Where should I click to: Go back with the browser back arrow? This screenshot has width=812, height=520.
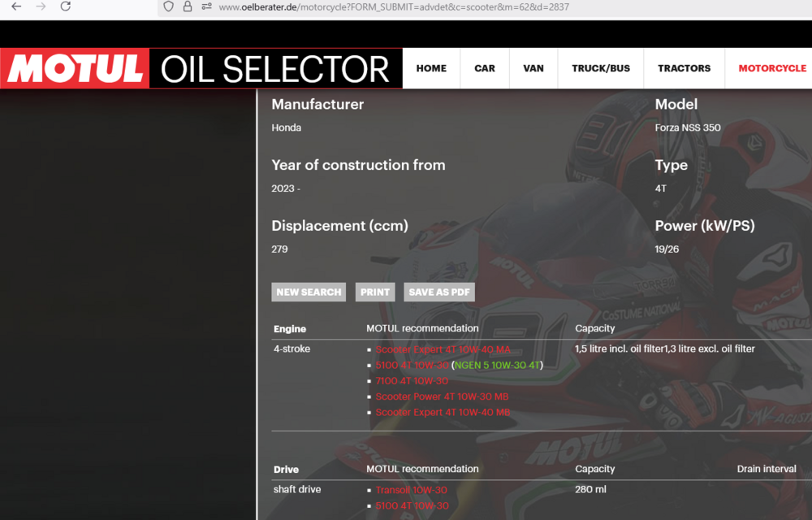click(16, 6)
